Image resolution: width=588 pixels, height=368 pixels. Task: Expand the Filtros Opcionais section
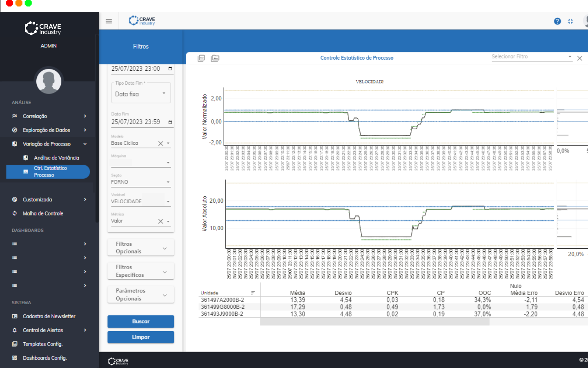(x=165, y=248)
